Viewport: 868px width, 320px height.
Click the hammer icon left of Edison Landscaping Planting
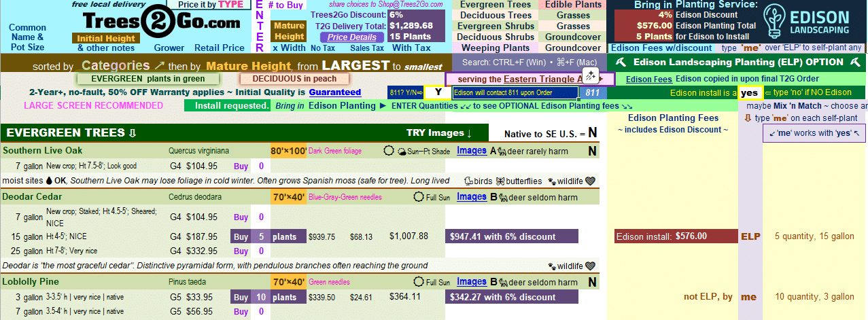pyautogui.click(x=620, y=62)
